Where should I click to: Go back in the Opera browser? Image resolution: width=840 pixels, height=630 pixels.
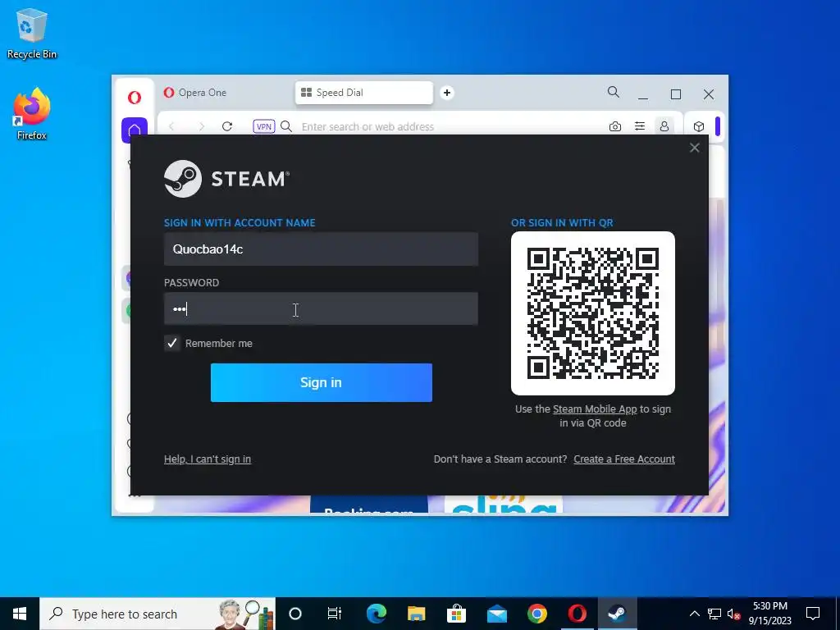coord(171,126)
